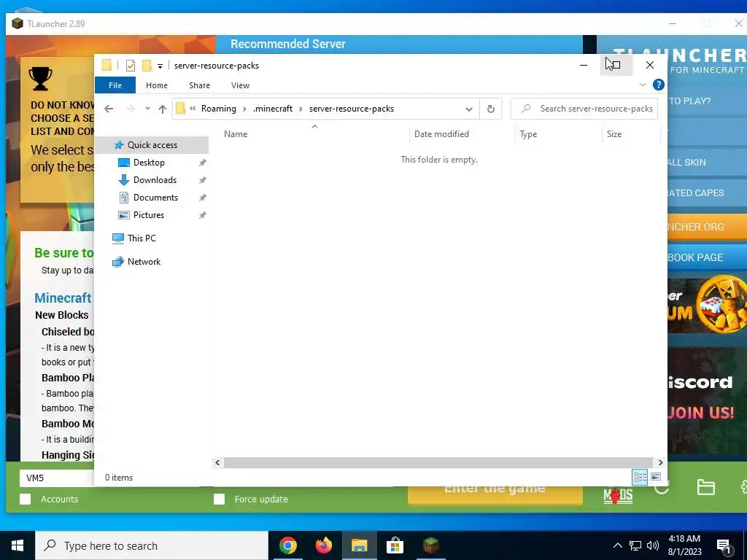Open the Share ribbon tab
Image resolution: width=747 pixels, height=560 pixels.
[x=199, y=85]
